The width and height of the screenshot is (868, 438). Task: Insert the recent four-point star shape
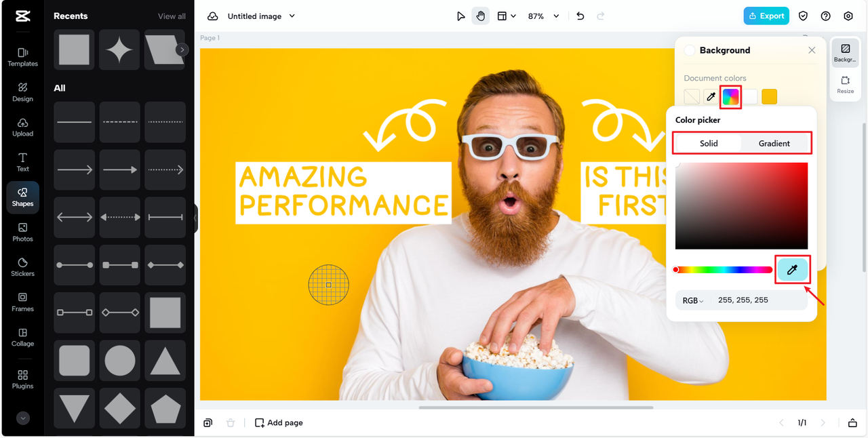pyautogui.click(x=119, y=49)
